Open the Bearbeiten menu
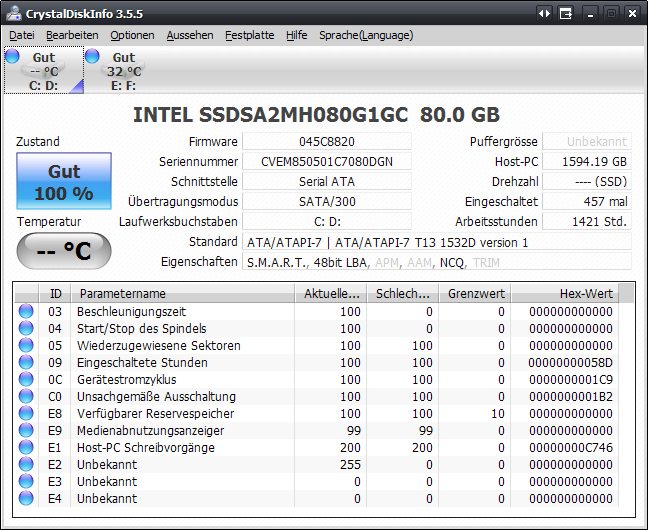 point(72,36)
